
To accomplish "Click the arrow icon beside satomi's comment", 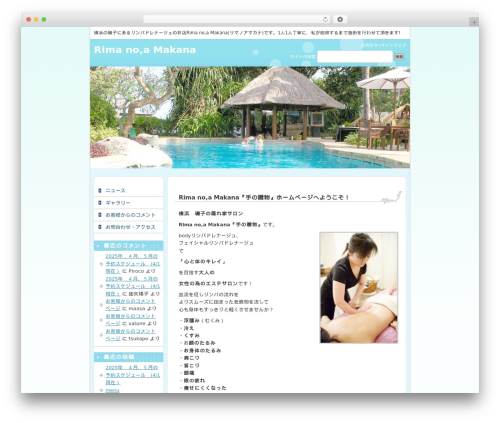I will [101, 320].
